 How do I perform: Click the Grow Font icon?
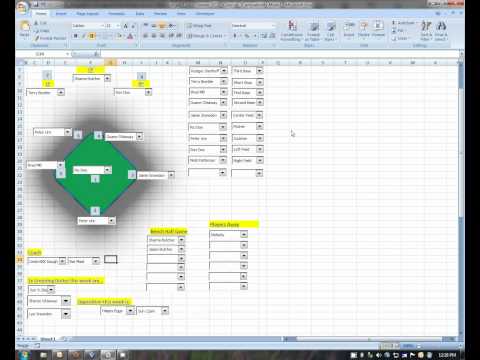click(x=126, y=26)
